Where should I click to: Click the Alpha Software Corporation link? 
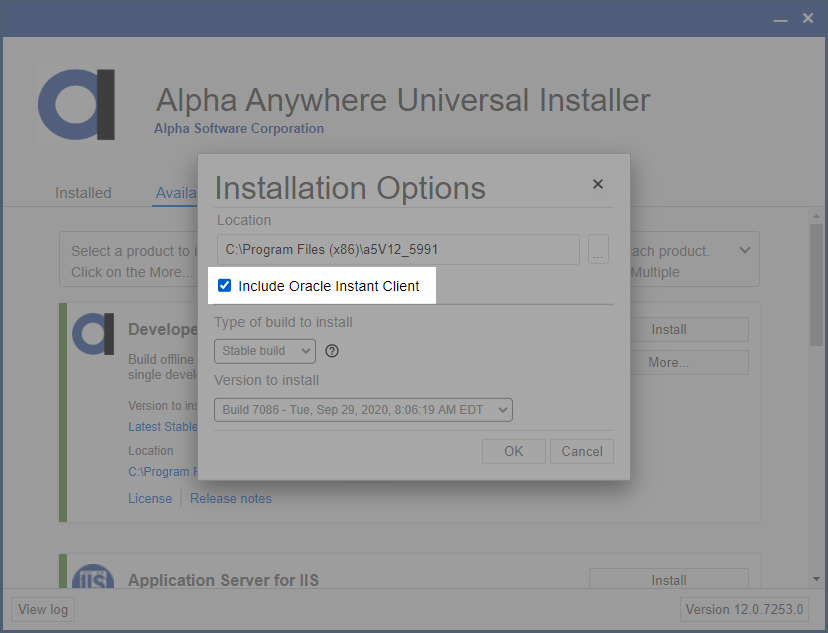239,128
